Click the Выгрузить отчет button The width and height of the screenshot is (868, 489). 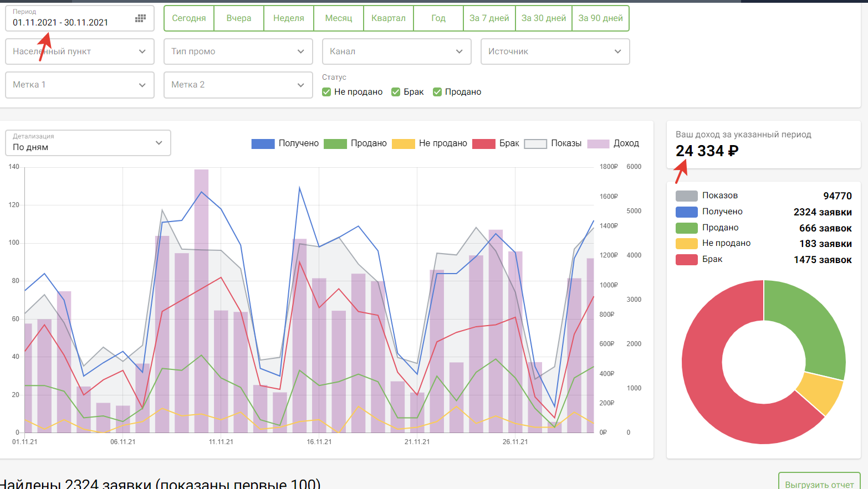pos(819,483)
